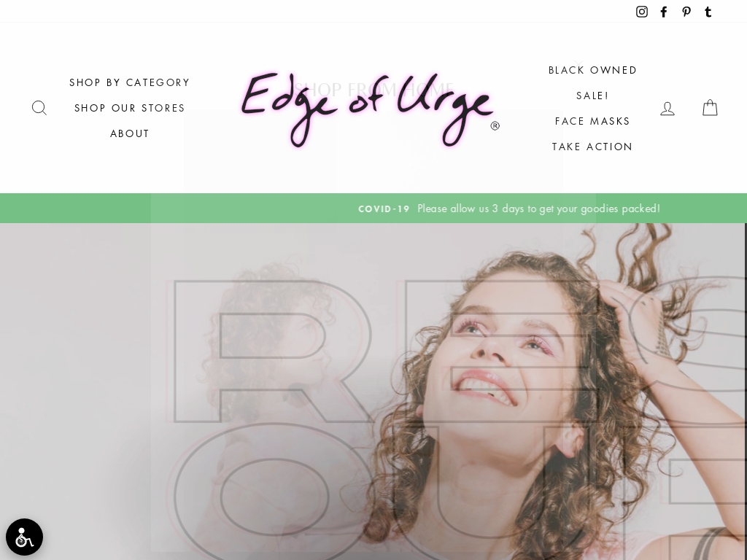
Task: Open the Face Masks page
Action: (592, 121)
